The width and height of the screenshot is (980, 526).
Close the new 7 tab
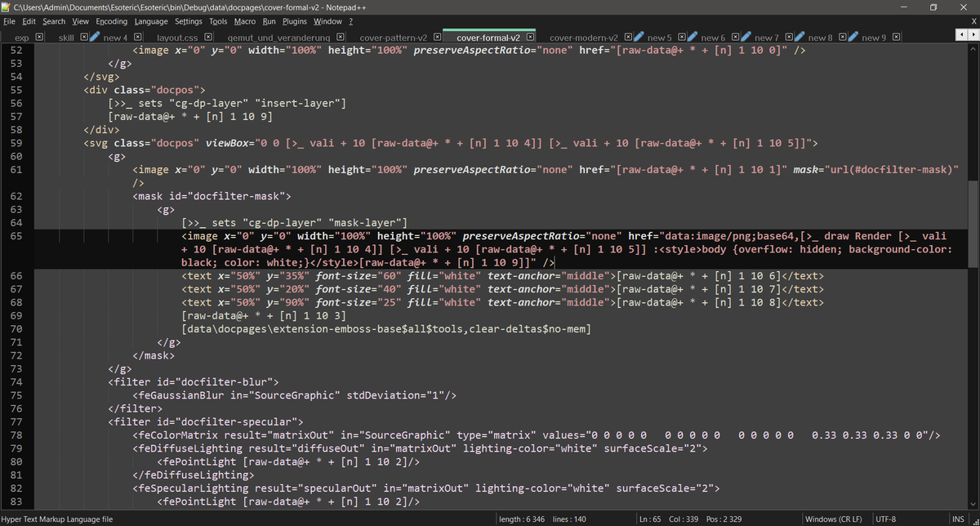click(x=789, y=38)
